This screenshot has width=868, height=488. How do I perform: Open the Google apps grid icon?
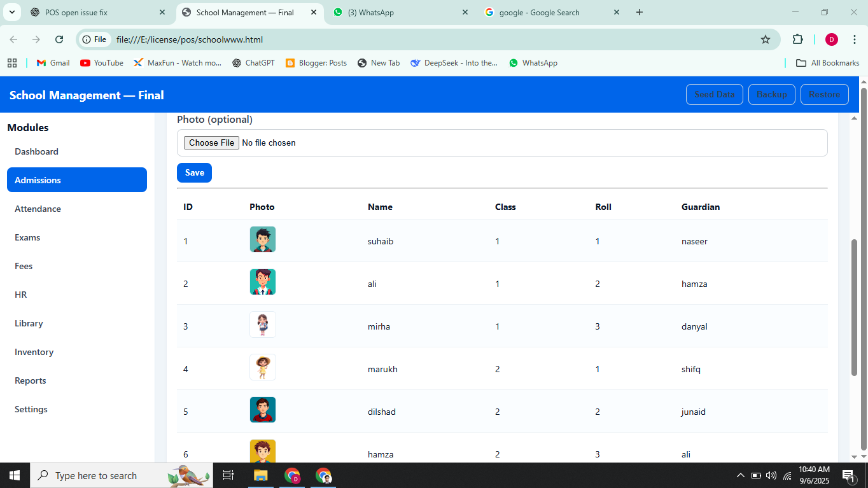(x=12, y=63)
